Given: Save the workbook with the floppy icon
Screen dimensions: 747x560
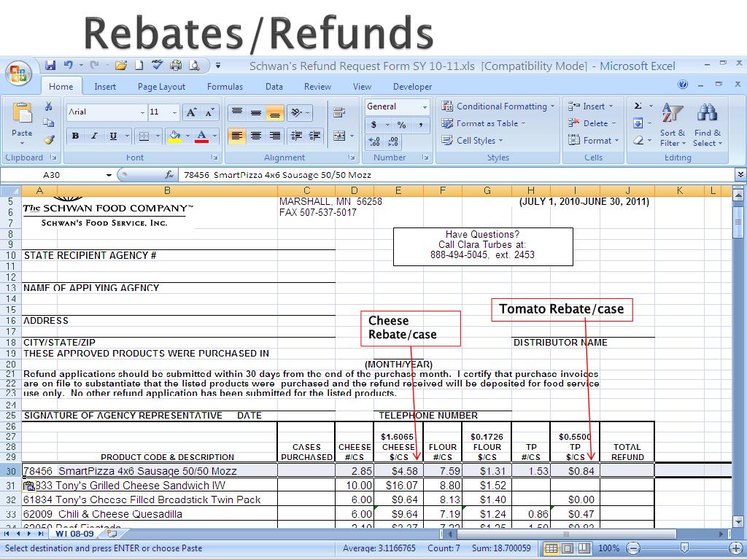Looking at the screenshot, I should point(50,65).
